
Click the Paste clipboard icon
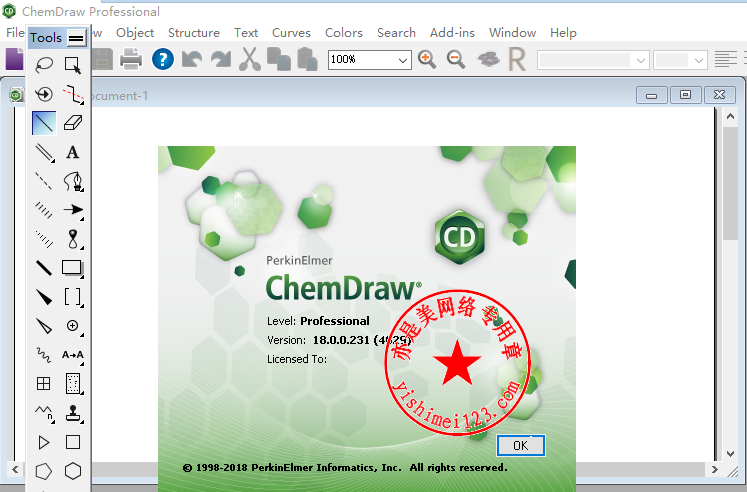pyautogui.click(x=308, y=60)
